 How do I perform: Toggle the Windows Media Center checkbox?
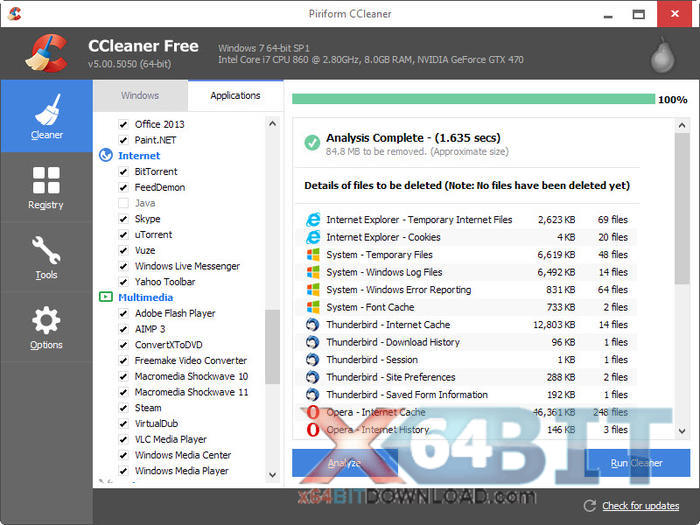[123, 455]
